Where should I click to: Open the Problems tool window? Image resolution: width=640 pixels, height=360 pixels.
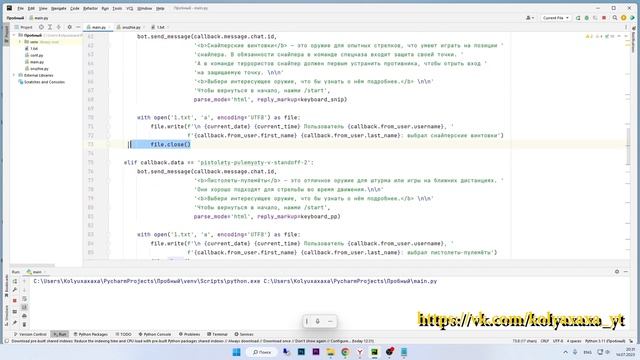coord(189,334)
